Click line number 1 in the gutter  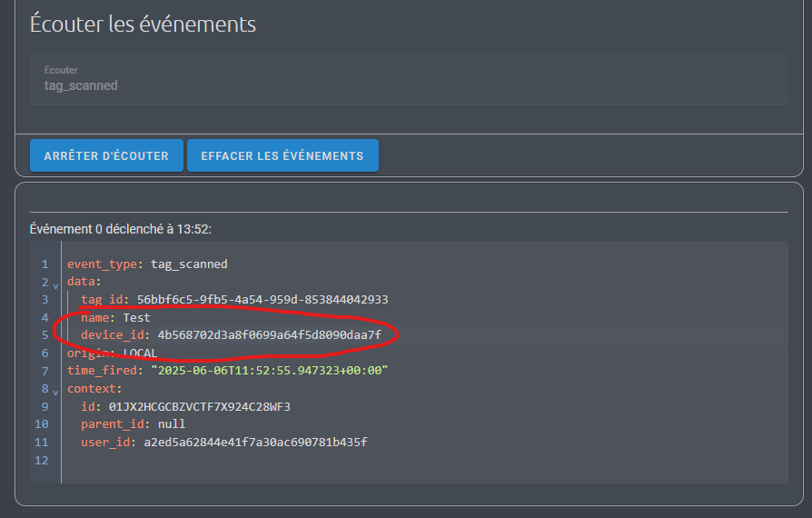click(45, 264)
